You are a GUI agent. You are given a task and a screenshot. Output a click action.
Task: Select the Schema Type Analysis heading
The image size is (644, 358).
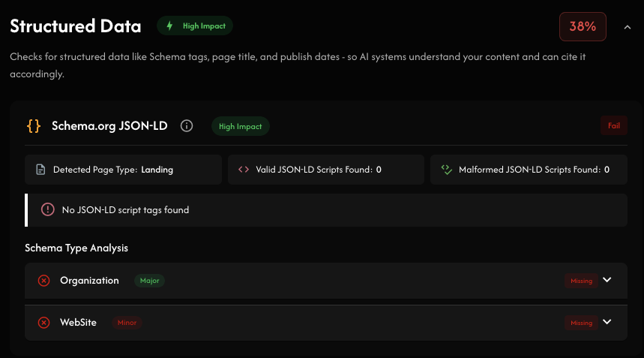click(x=76, y=248)
